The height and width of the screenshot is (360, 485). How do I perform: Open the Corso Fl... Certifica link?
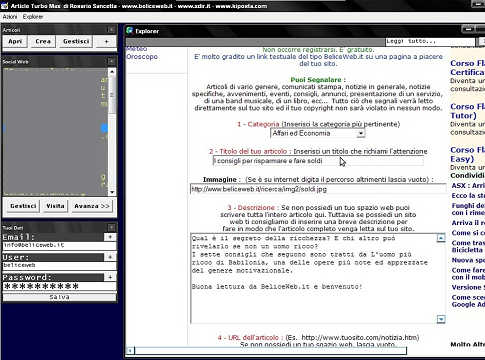coord(467,68)
